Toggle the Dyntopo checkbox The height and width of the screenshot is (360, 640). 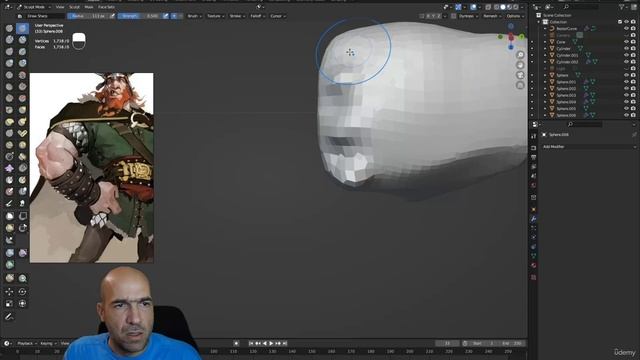[x=454, y=16]
